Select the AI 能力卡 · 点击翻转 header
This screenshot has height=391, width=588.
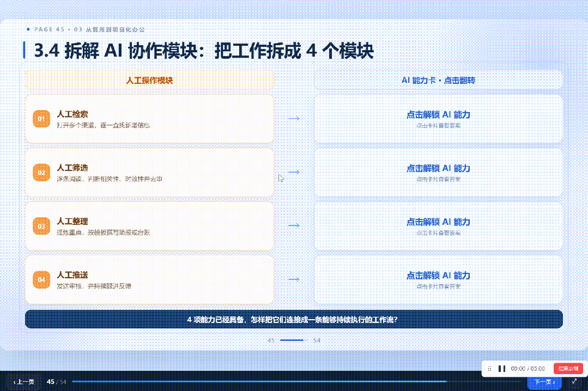[x=438, y=80]
